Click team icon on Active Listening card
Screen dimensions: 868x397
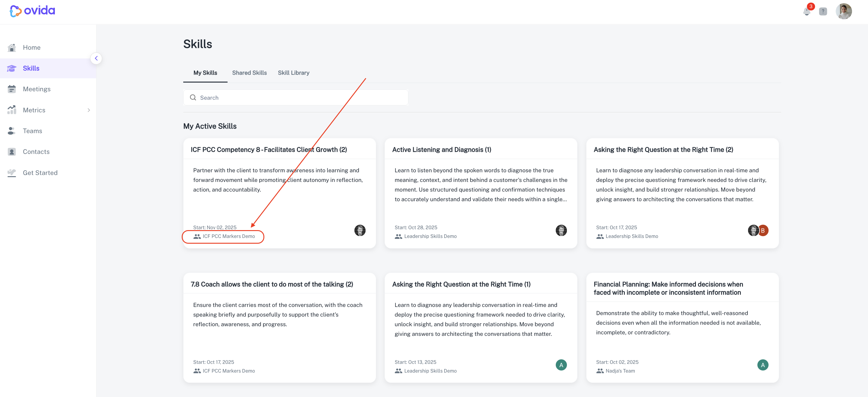[398, 236]
